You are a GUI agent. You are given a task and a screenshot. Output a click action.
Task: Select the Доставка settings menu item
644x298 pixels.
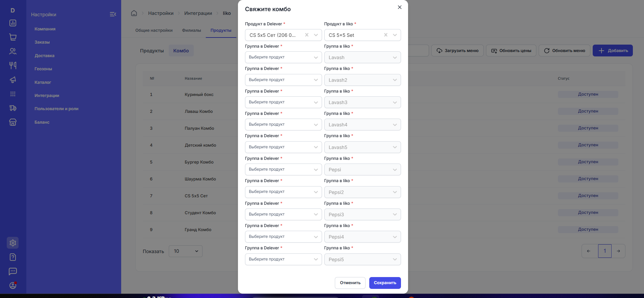(x=45, y=56)
